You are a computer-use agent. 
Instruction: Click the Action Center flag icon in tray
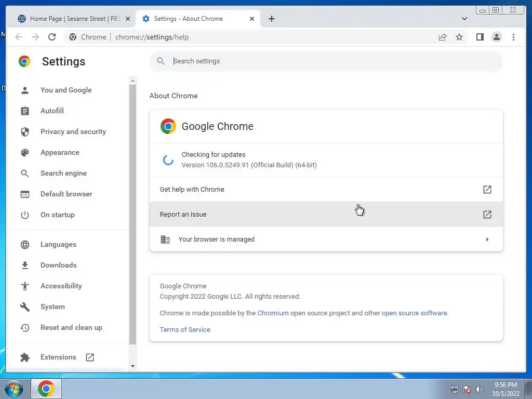pos(467,389)
